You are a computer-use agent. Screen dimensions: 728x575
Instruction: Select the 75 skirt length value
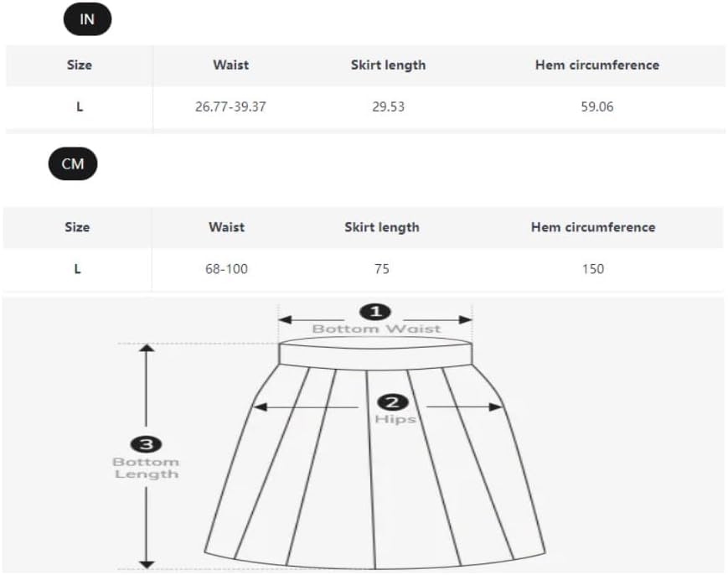[x=381, y=269]
